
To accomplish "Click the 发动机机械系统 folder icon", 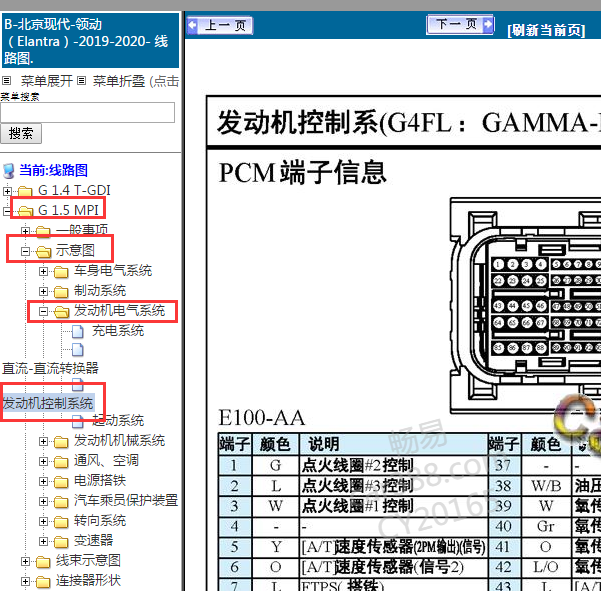I will [61, 442].
